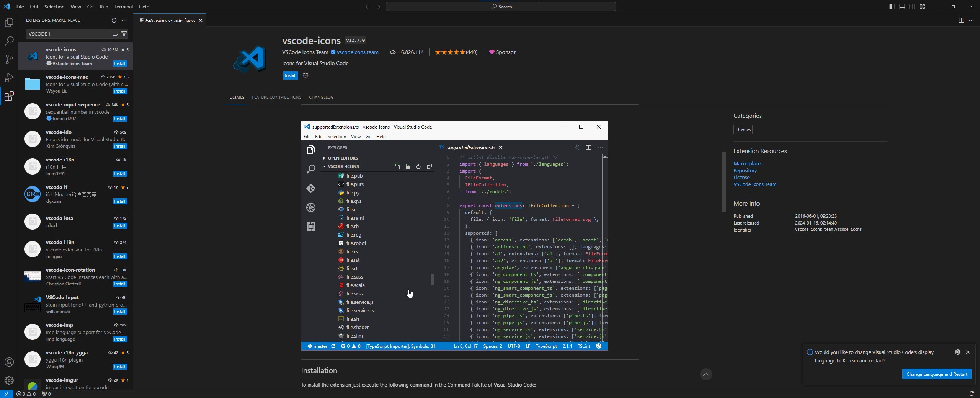Click the global search box at the top
This screenshot has width=980, height=398.
pos(501,7)
